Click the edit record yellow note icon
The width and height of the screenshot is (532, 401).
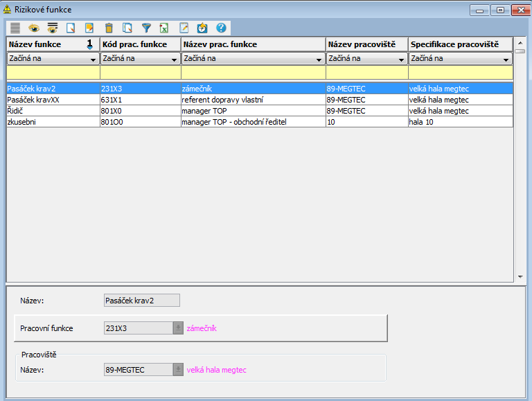coord(89,28)
